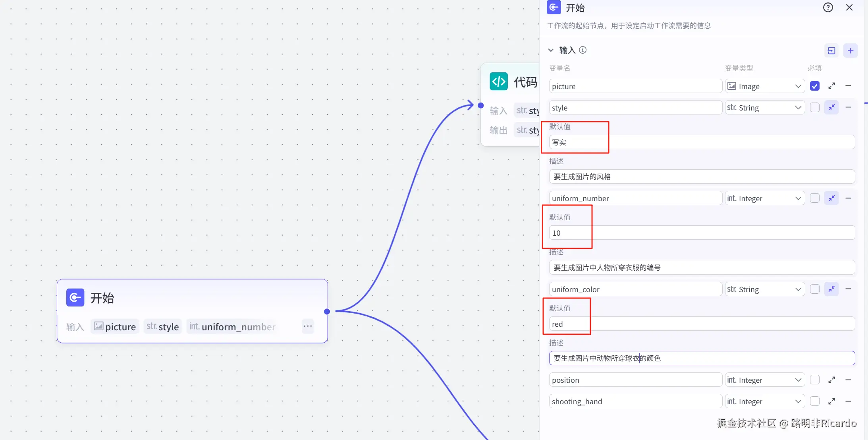The width and height of the screenshot is (868, 440).
Task: Collapse the input section chevron
Action: pos(551,50)
